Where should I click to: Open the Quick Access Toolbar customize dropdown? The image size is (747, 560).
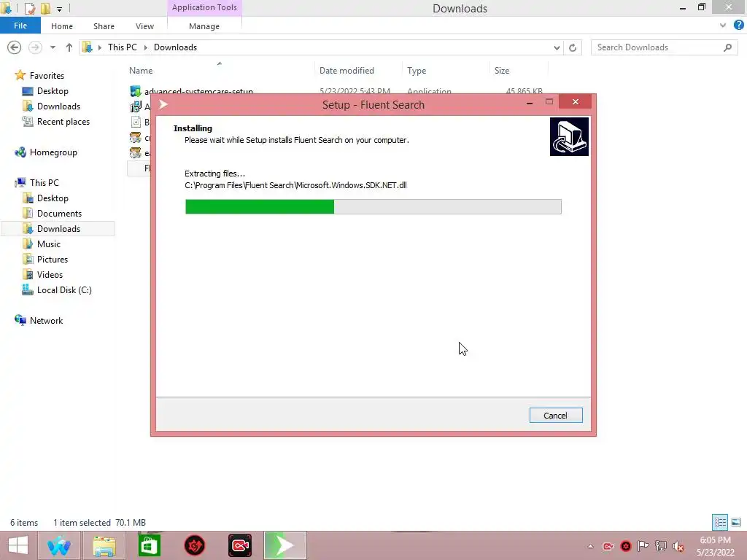pyautogui.click(x=60, y=9)
